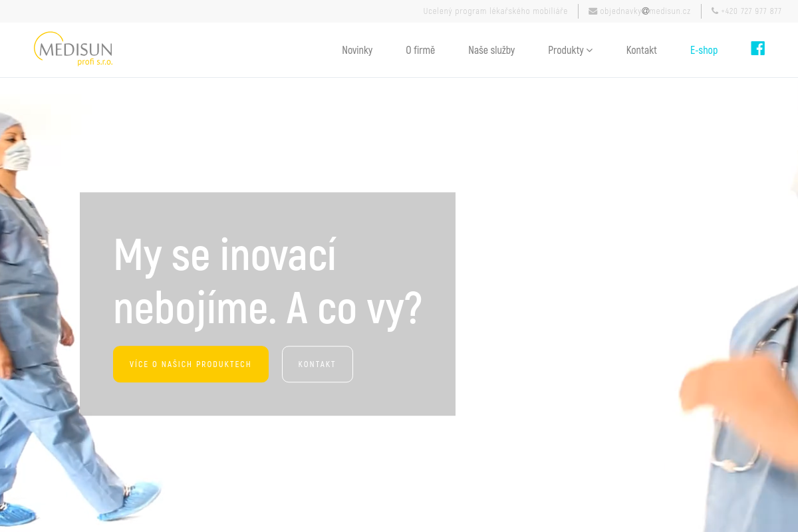Click the Medisun profi s.r.o. logo

tap(73, 49)
